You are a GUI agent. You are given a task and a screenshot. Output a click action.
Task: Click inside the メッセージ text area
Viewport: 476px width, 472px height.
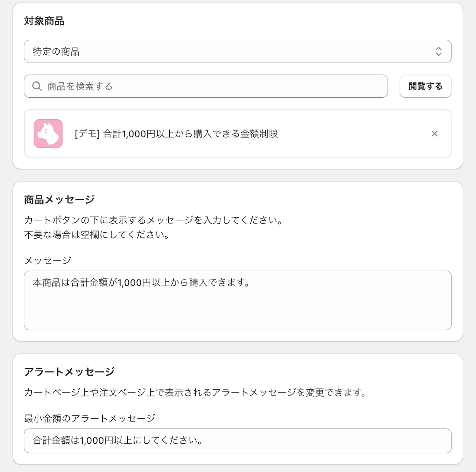[x=238, y=300]
